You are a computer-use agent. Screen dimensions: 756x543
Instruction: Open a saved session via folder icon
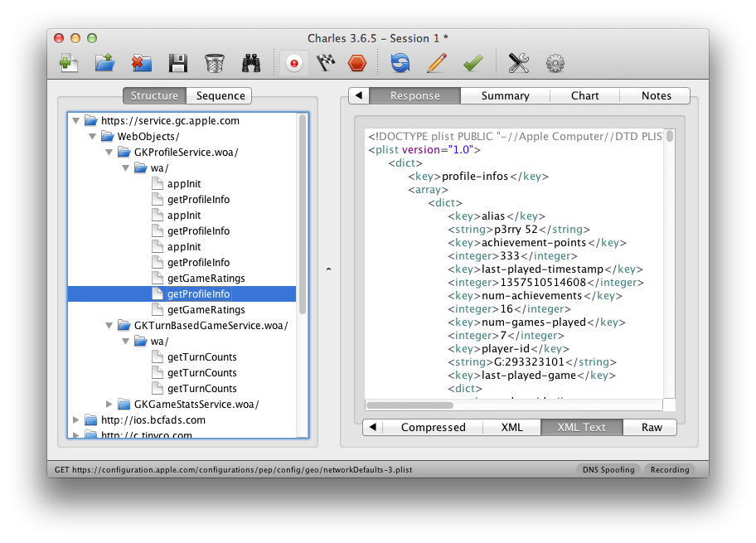104,63
